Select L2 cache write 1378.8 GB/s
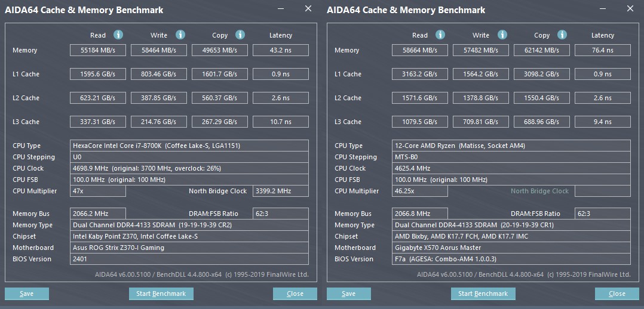 [x=480, y=98]
